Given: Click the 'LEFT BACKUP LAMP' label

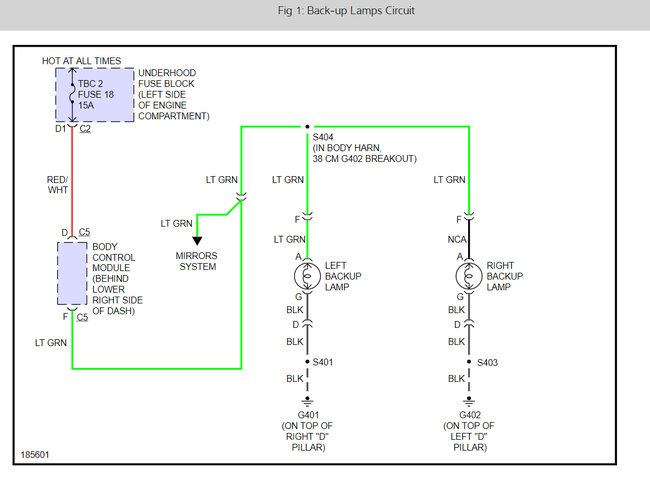Looking at the screenshot, I should click(x=343, y=276).
